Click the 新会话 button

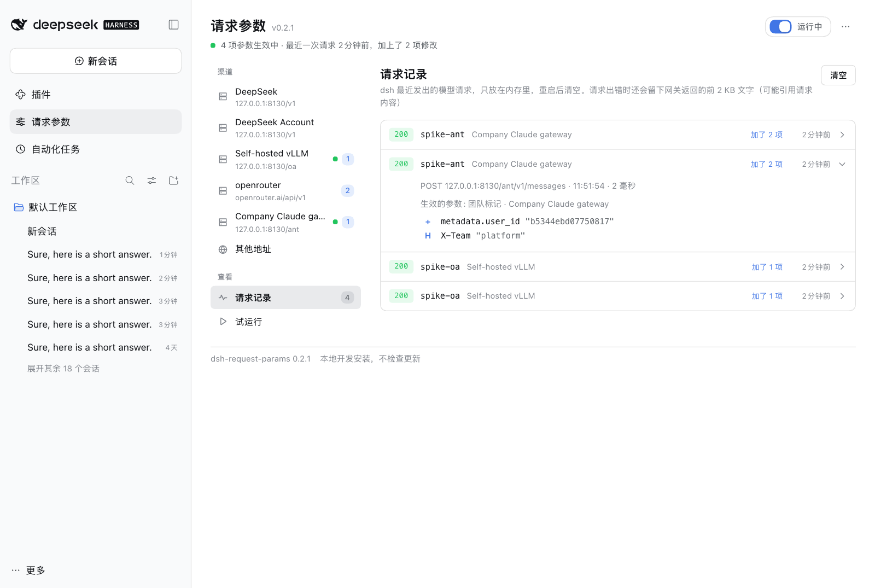96,61
